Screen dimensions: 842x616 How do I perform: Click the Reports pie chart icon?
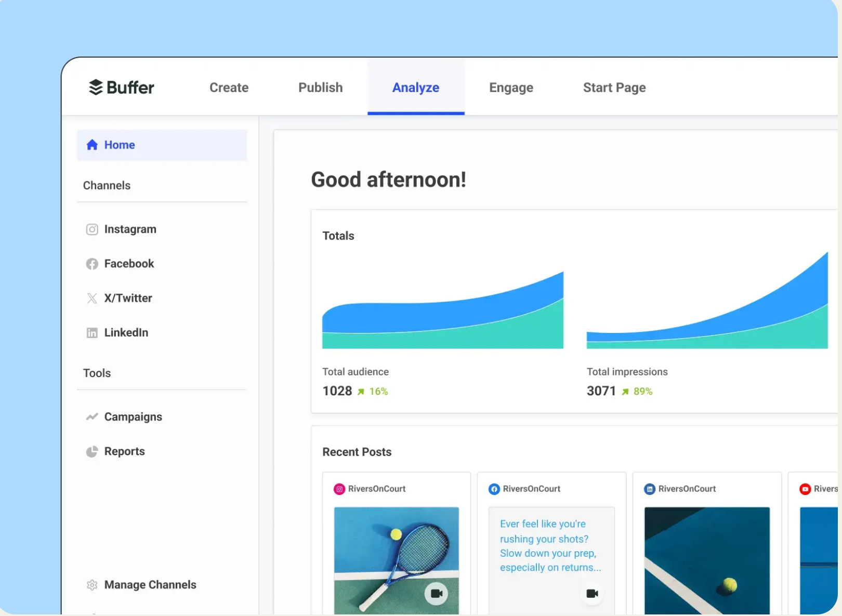pyautogui.click(x=92, y=451)
